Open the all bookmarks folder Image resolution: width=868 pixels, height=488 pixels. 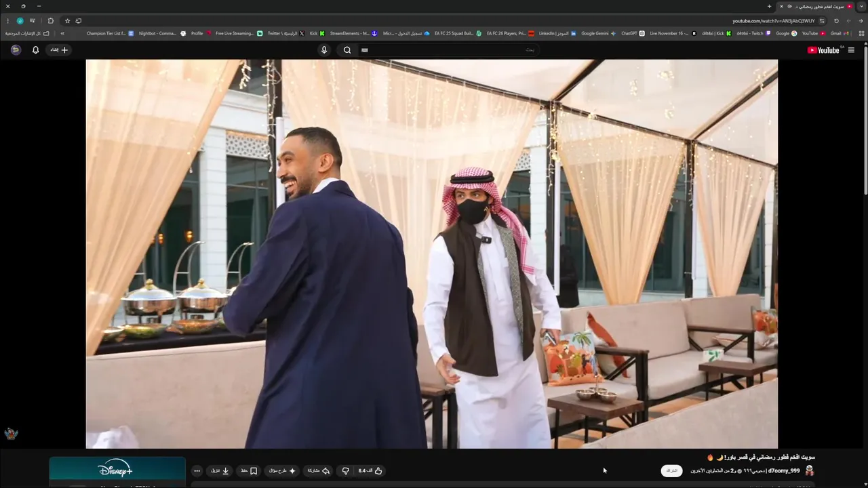[x=27, y=33]
